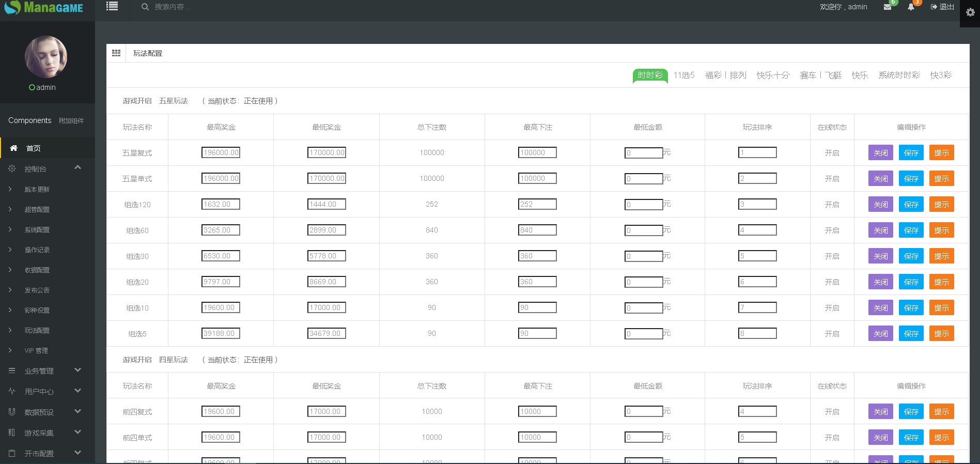Open the mail messages envelope icon
Screen dimensions: 980x464
point(888,7)
